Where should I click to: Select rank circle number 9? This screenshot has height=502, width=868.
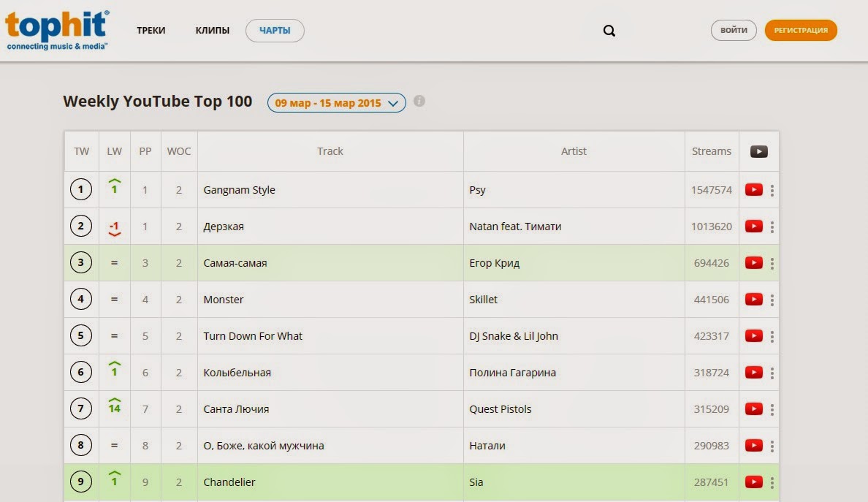click(81, 482)
